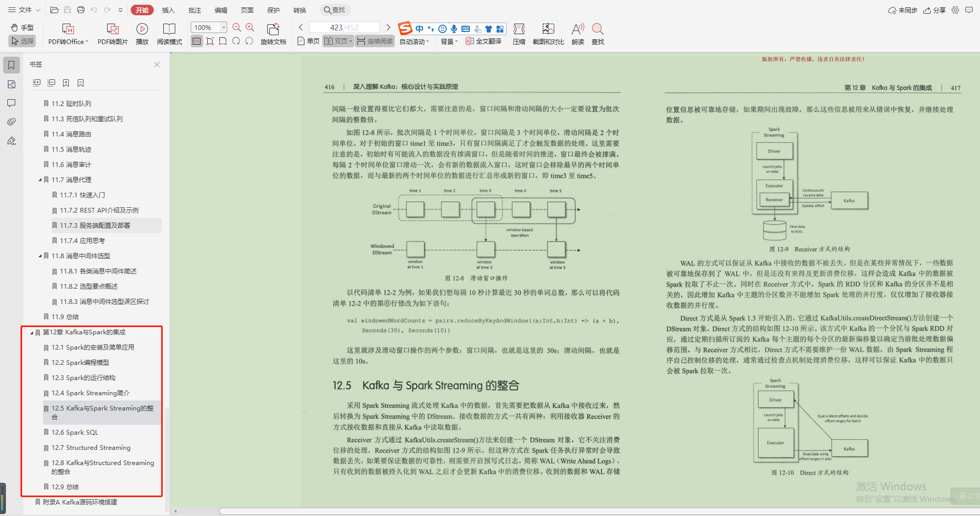Open the comments panel sidebar icon

(x=12, y=103)
